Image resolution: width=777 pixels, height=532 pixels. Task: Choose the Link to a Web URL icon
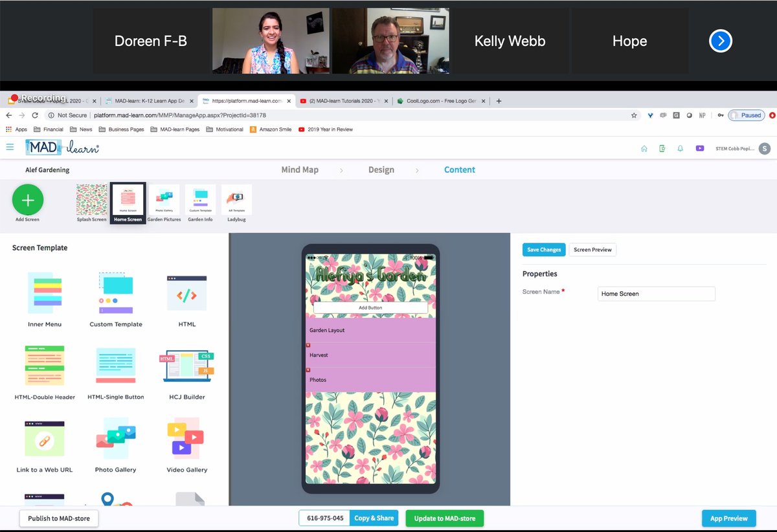coord(45,439)
